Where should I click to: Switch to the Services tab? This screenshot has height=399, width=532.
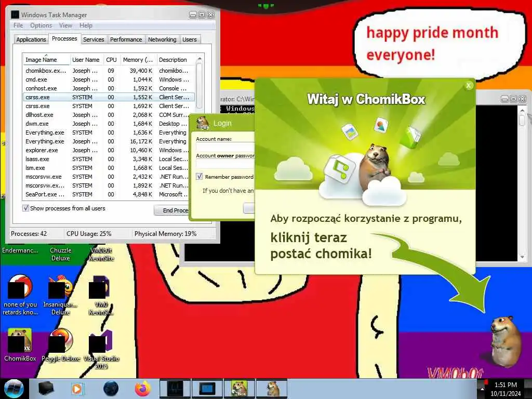click(x=94, y=39)
